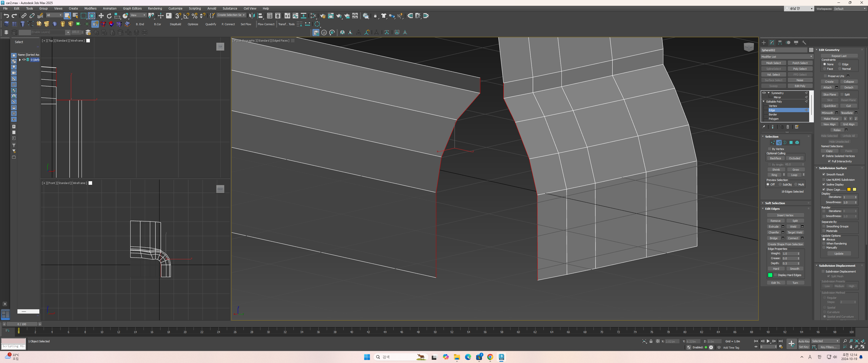Viewport: 868px width, 363px height.
Task: Activate the Select and Move tool
Action: tap(101, 16)
